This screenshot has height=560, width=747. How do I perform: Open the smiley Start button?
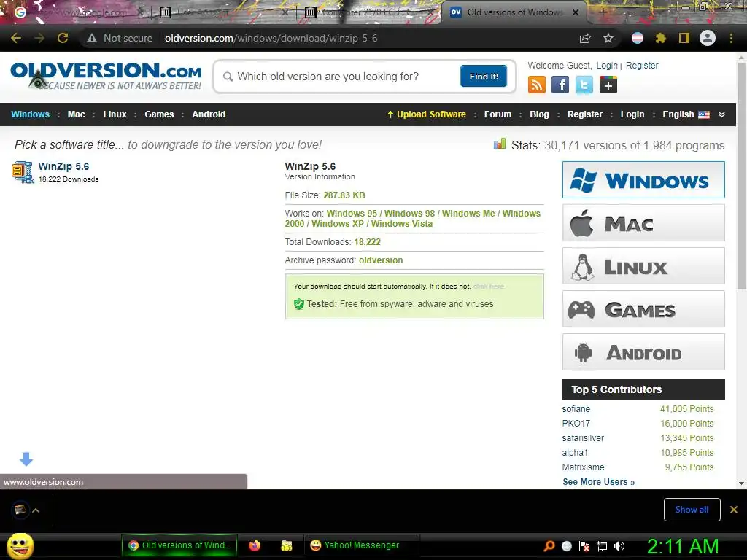click(x=20, y=545)
